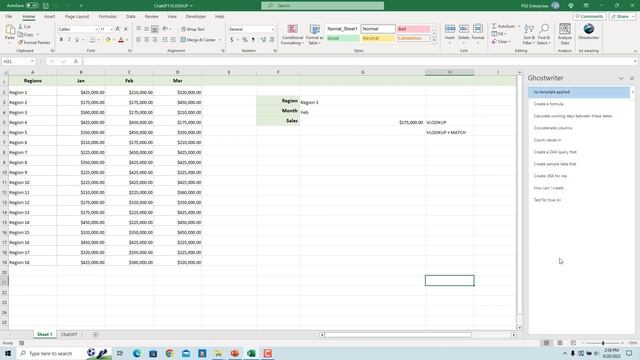Select Concatenate columns template

(x=553, y=128)
